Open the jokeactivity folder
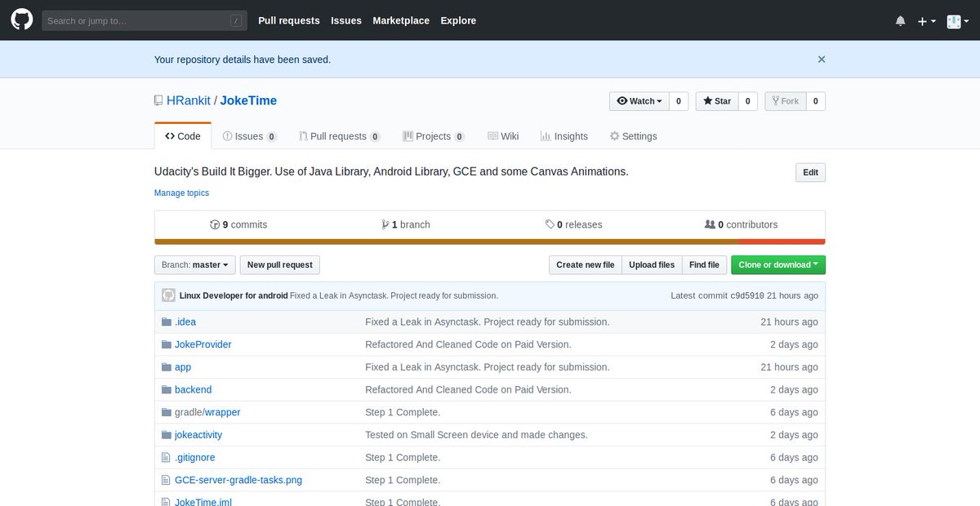 click(198, 435)
